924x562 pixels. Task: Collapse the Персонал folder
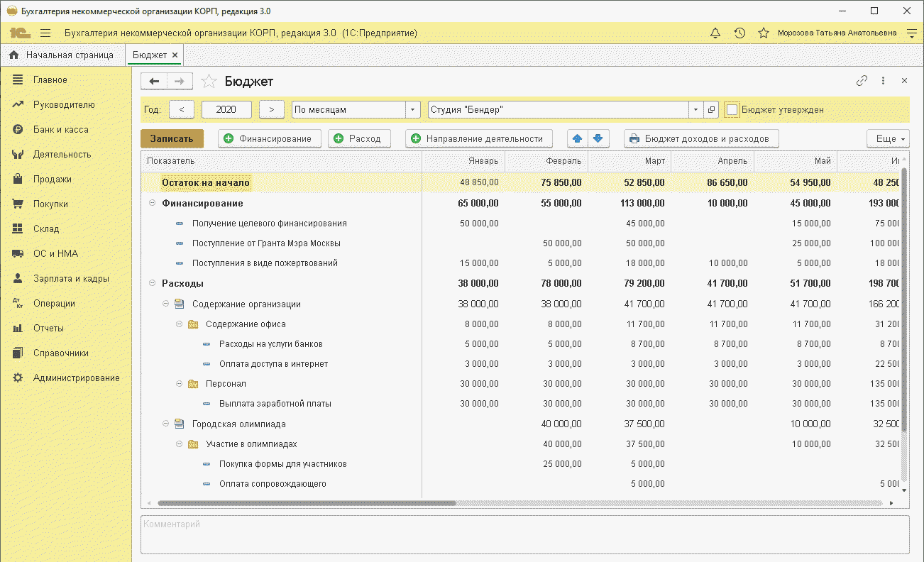click(x=180, y=384)
